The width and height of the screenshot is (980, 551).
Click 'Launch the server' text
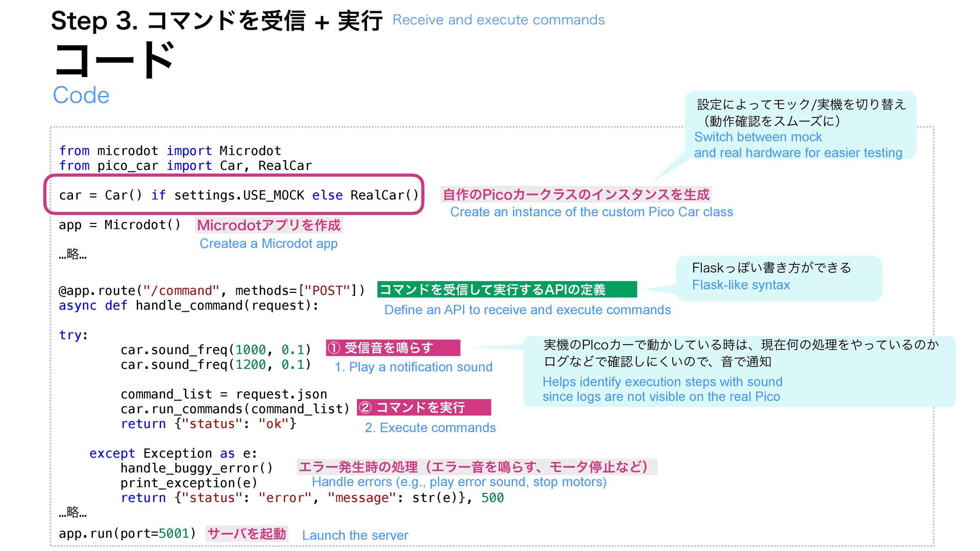[355, 535]
